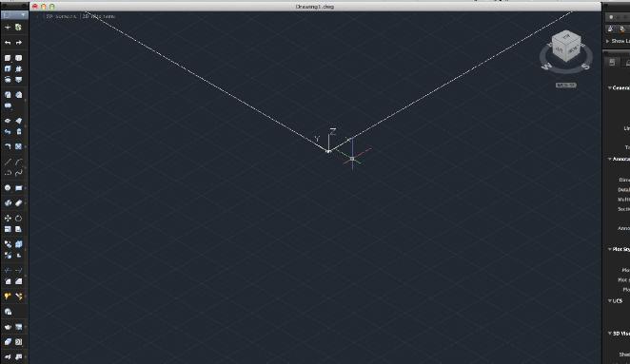Select the Rectangle tool beside Circle
The height and width of the screenshot is (364, 630).
coord(19,188)
